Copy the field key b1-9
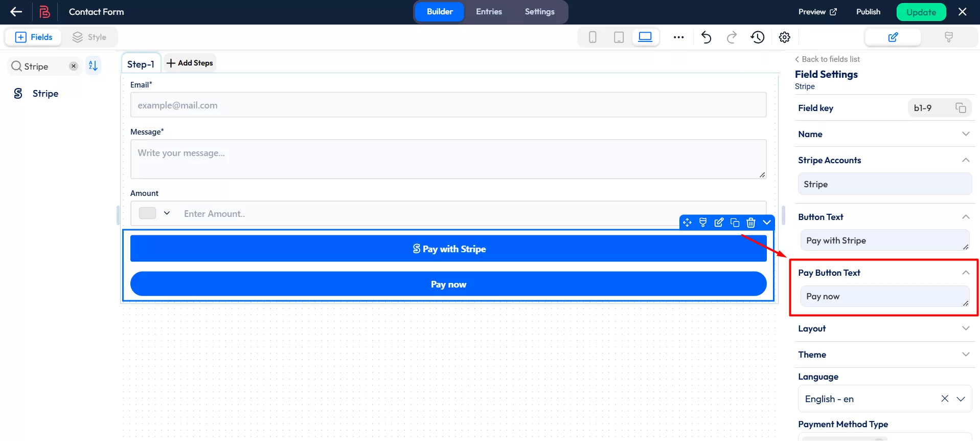Viewport: 980px width, 441px height. (x=961, y=108)
